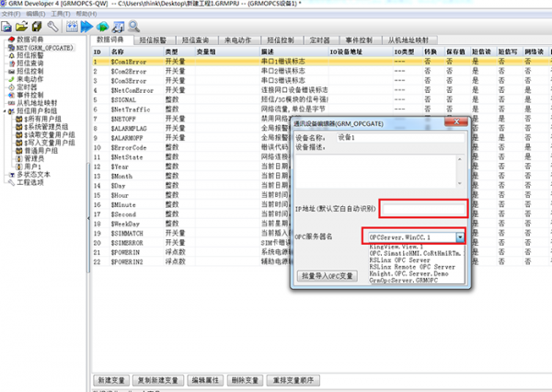Open the 帮助(H) menu
This screenshot has width=552, height=392.
[86, 14]
